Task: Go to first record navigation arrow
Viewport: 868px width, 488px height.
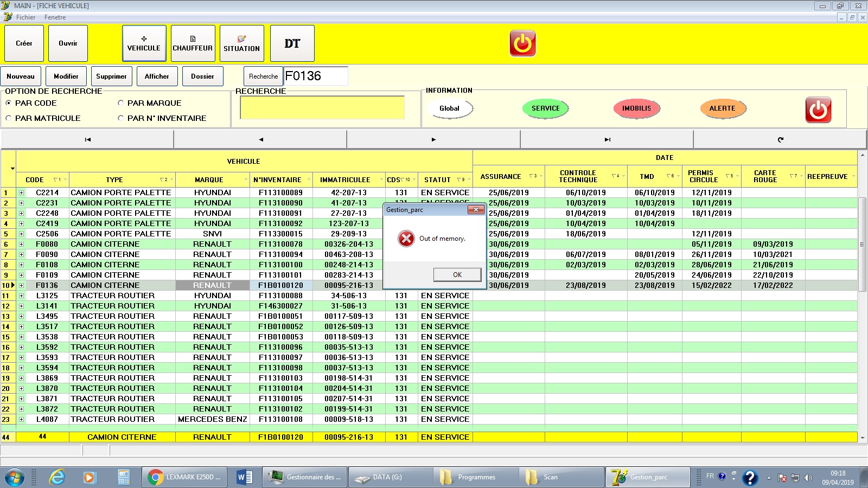Action: coord(87,139)
